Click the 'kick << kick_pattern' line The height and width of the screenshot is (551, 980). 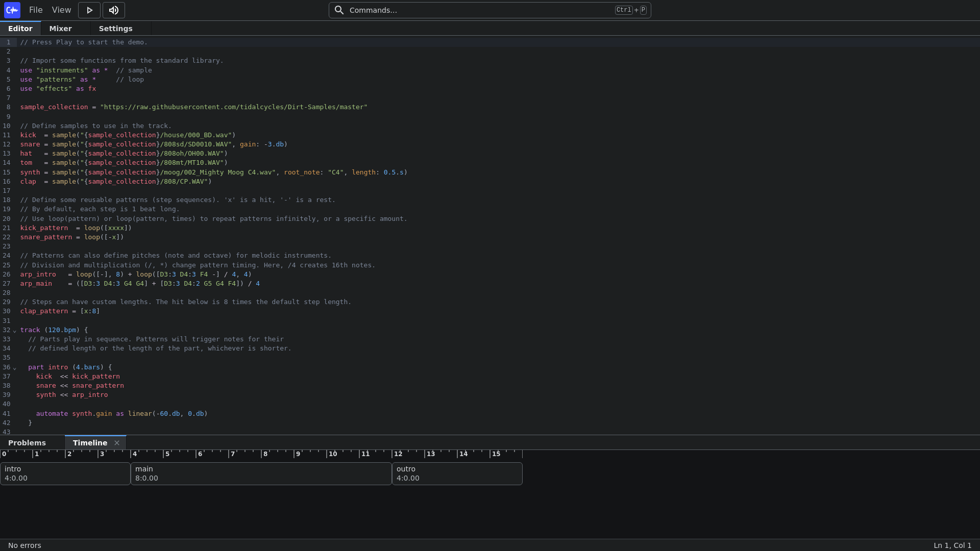[x=78, y=377]
